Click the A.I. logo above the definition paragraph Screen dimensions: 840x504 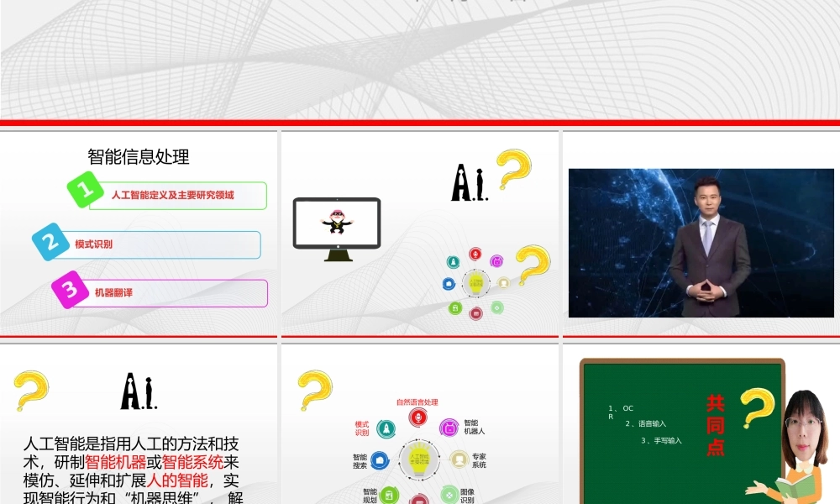tap(139, 391)
